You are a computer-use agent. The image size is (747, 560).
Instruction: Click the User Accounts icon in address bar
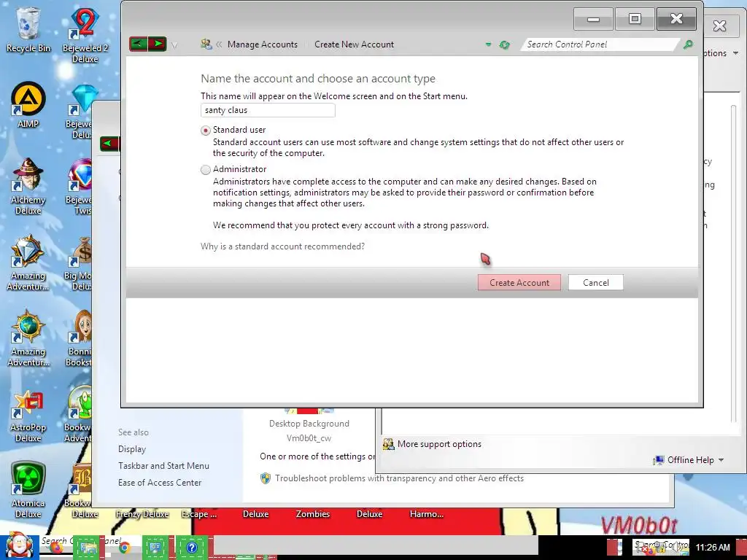[206, 44]
